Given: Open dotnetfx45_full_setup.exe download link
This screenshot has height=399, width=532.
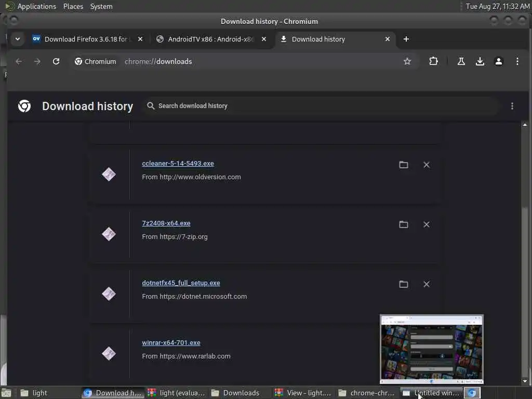Looking at the screenshot, I should coord(181,283).
